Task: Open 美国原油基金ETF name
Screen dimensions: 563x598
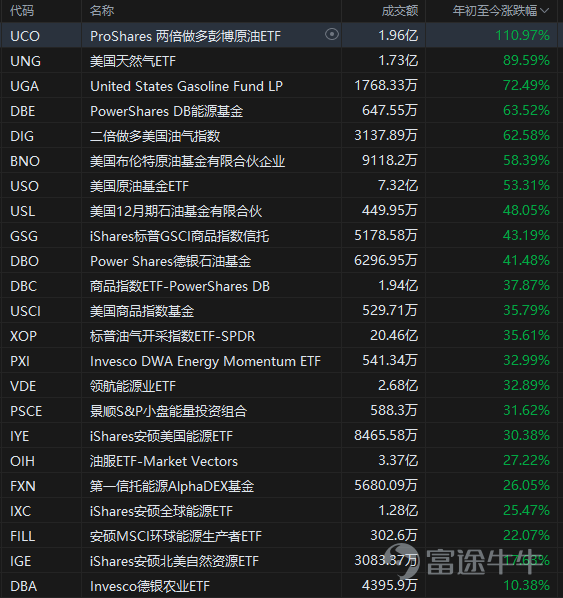Action: coord(139,186)
